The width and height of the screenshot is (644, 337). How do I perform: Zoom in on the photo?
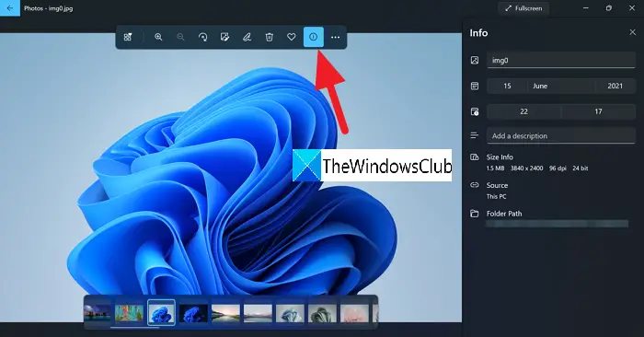(158, 37)
